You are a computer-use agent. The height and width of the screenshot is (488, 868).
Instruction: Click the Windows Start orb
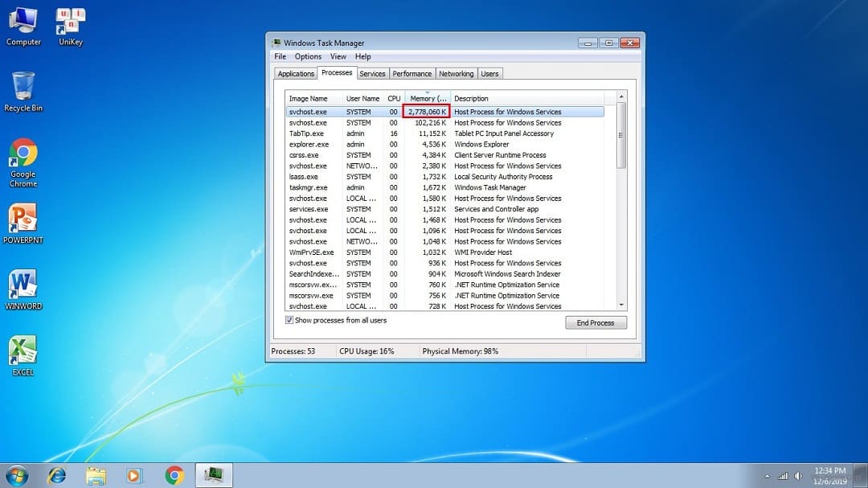point(16,475)
